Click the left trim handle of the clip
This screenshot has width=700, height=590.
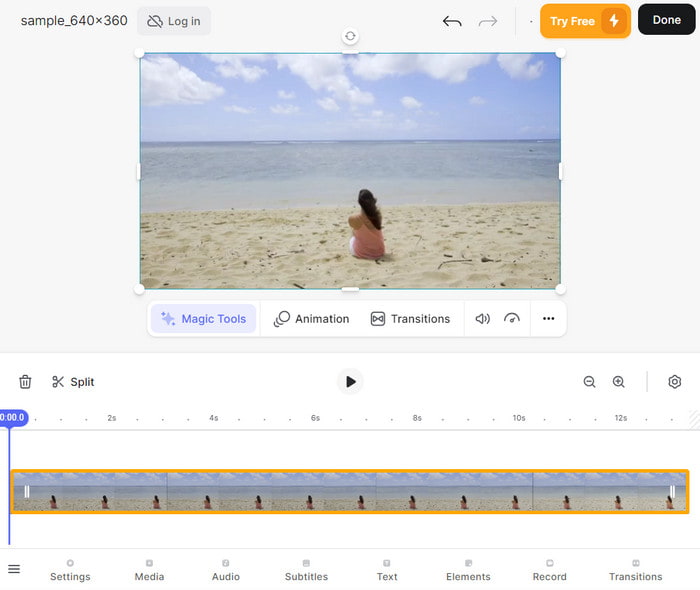[x=27, y=491]
